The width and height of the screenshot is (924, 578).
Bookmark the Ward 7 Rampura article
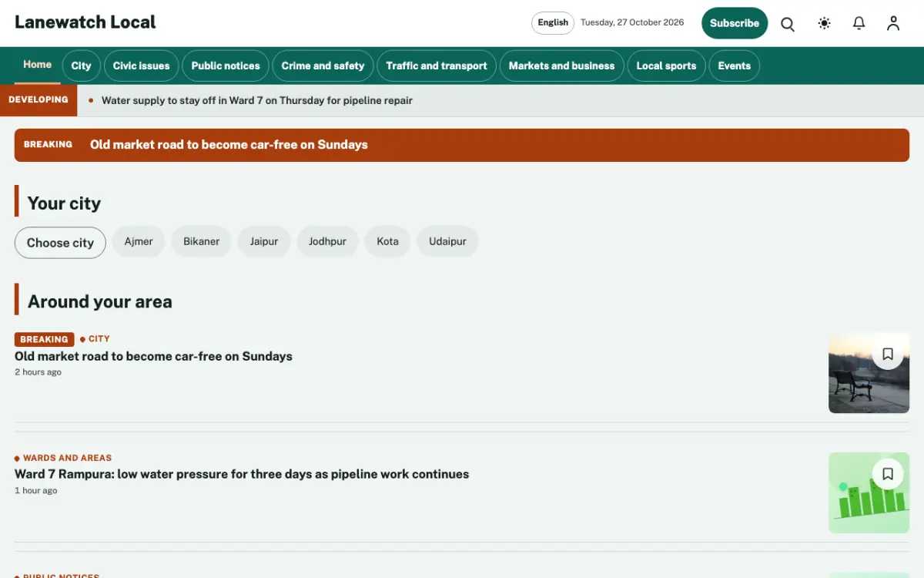(x=888, y=474)
